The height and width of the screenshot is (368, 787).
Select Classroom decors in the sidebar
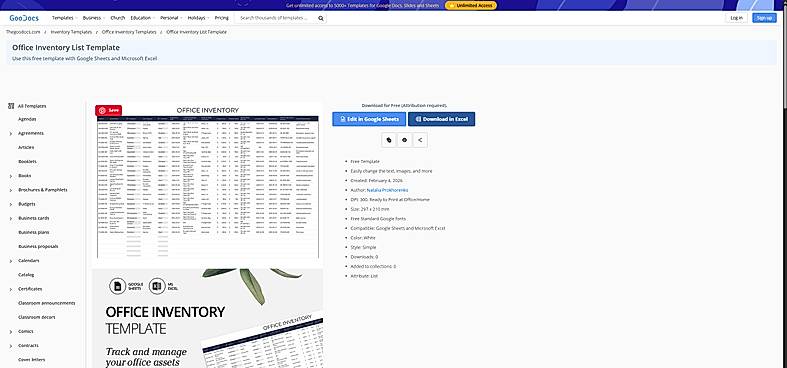36,317
